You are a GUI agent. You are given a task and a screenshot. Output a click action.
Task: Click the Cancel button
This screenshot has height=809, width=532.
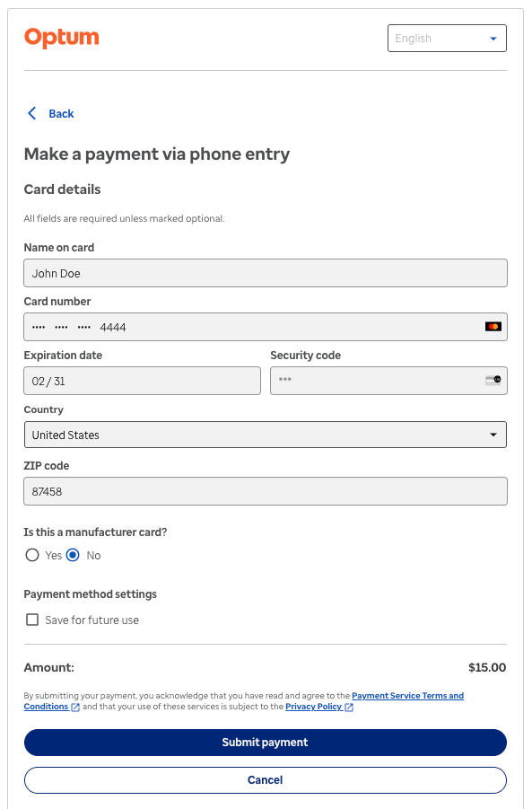pos(266,780)
